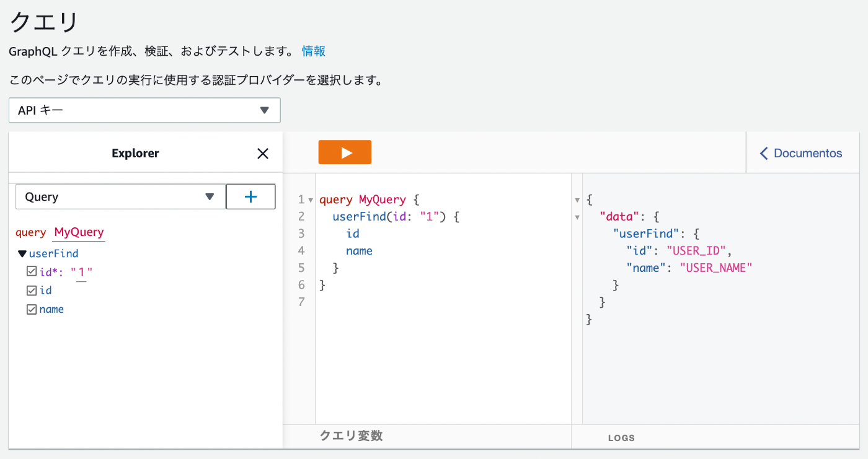Uncheck the id field checkbox
Image resolution: width=868 pixels, height=459 pixels.
32,290
